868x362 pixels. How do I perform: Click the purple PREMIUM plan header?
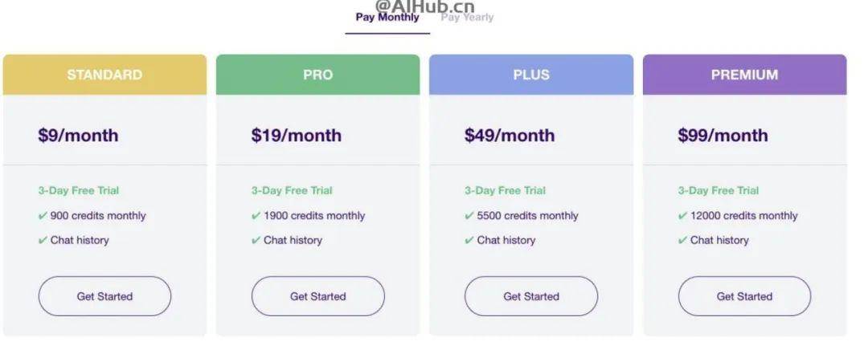point(744,75)
